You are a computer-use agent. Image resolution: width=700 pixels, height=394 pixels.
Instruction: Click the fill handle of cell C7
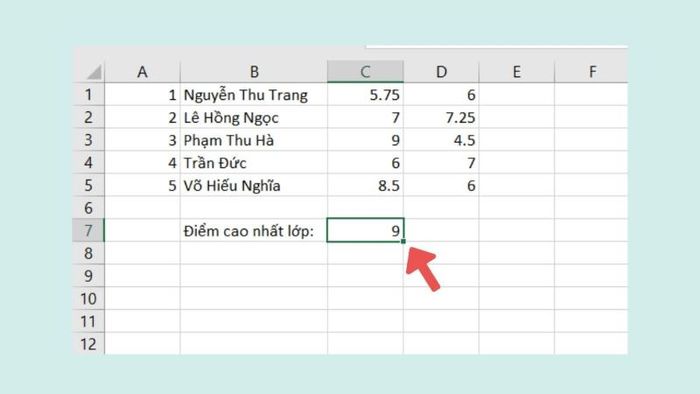(x=403, y=241)
